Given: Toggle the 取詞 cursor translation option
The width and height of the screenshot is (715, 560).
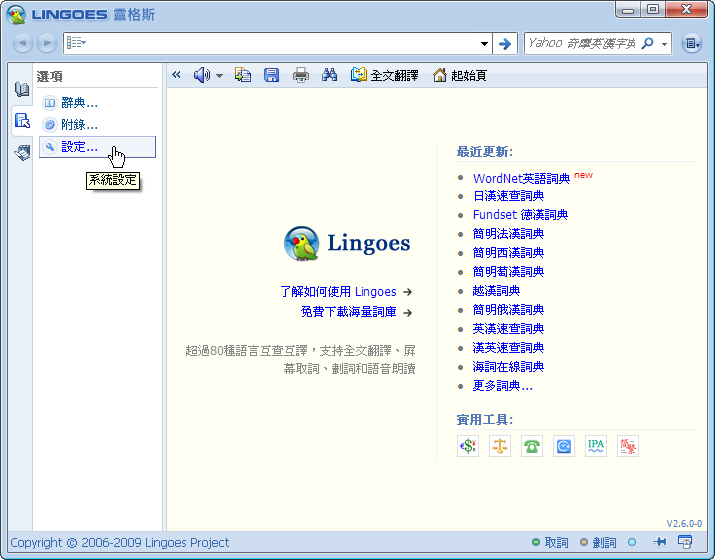Looking at the screenshot, I should [550, 542].
